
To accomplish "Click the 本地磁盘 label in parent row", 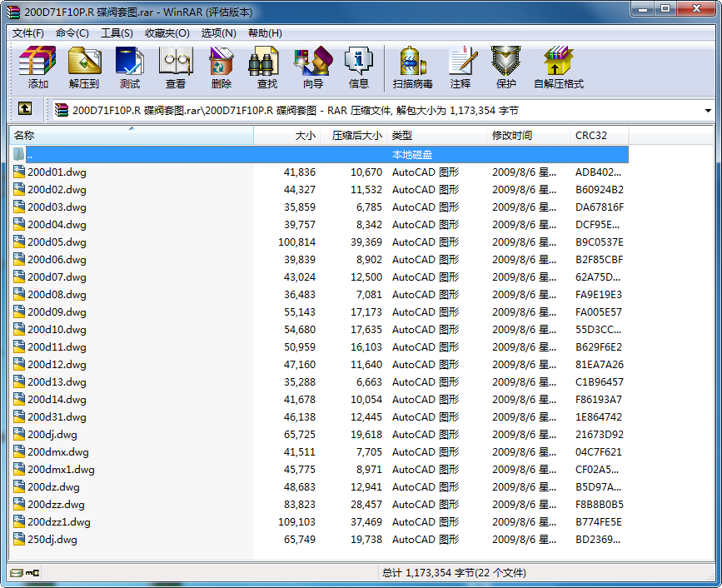I will (x=412, y=155).
